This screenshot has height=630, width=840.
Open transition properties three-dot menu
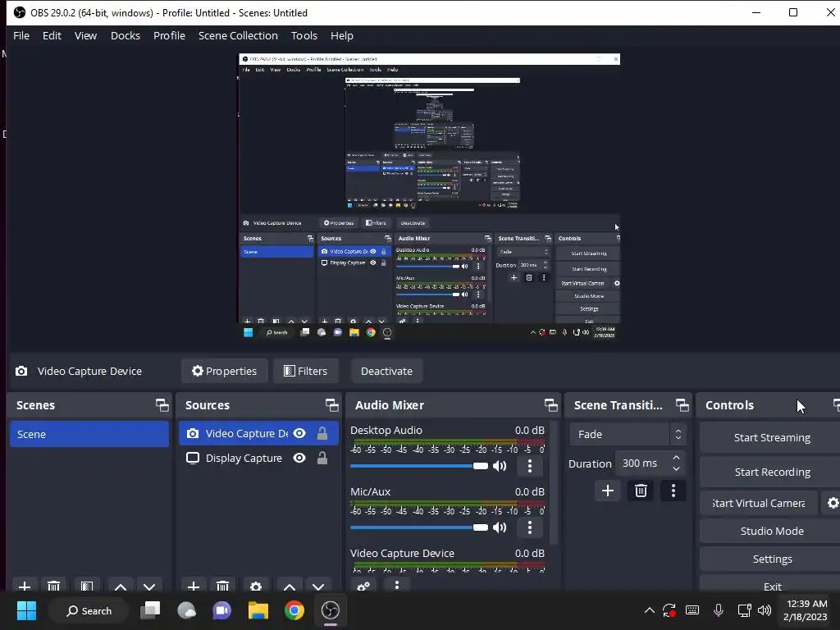[x=673, y=491]
